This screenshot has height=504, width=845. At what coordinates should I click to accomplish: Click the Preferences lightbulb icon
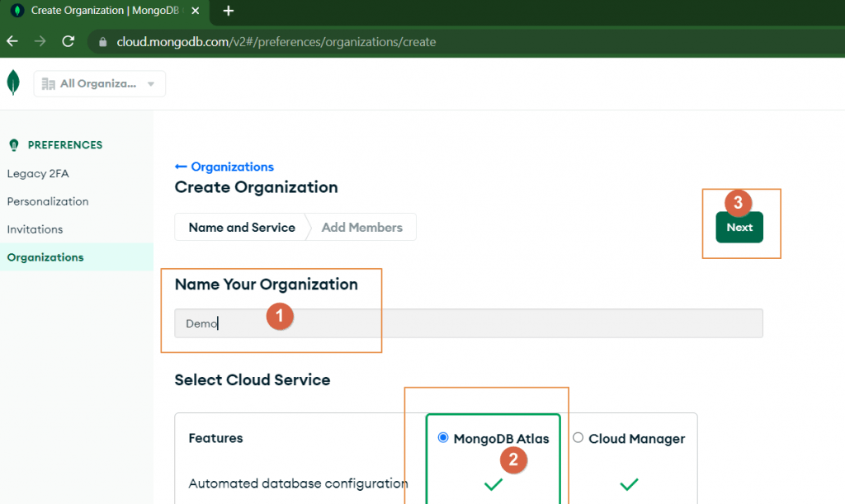pos(14,145)
